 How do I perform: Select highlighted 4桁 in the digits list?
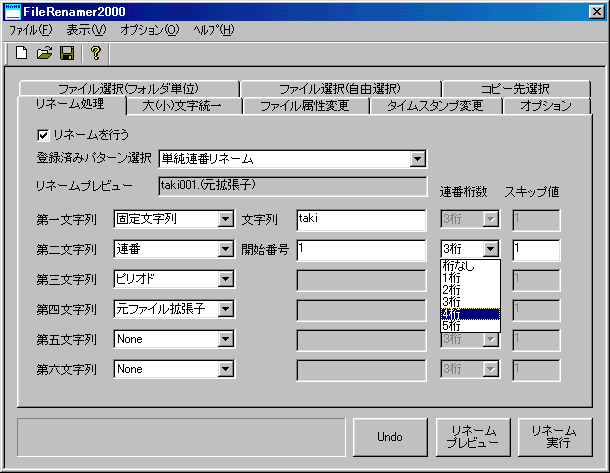pyautogui.click(x=470, y=314)
